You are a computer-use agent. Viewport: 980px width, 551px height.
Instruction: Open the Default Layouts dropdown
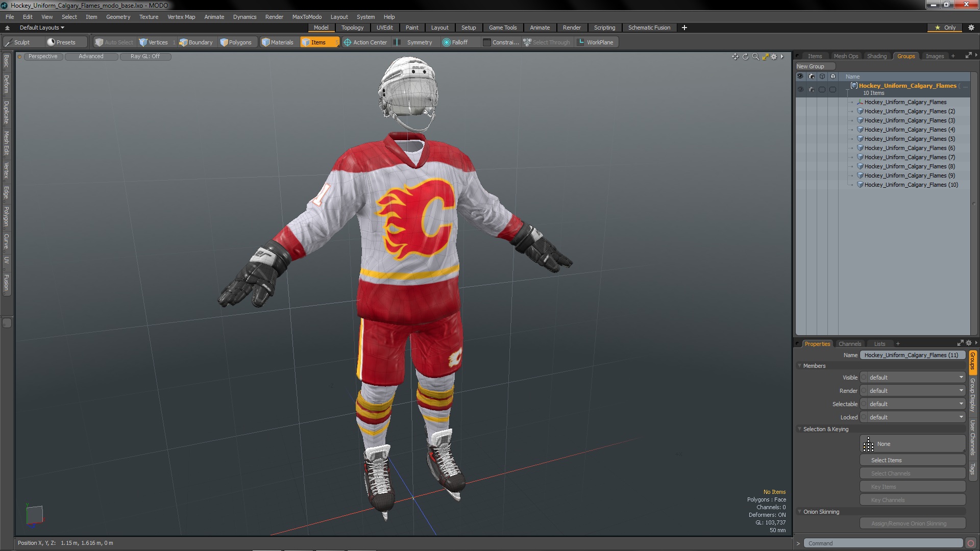(x=42, y=28)
